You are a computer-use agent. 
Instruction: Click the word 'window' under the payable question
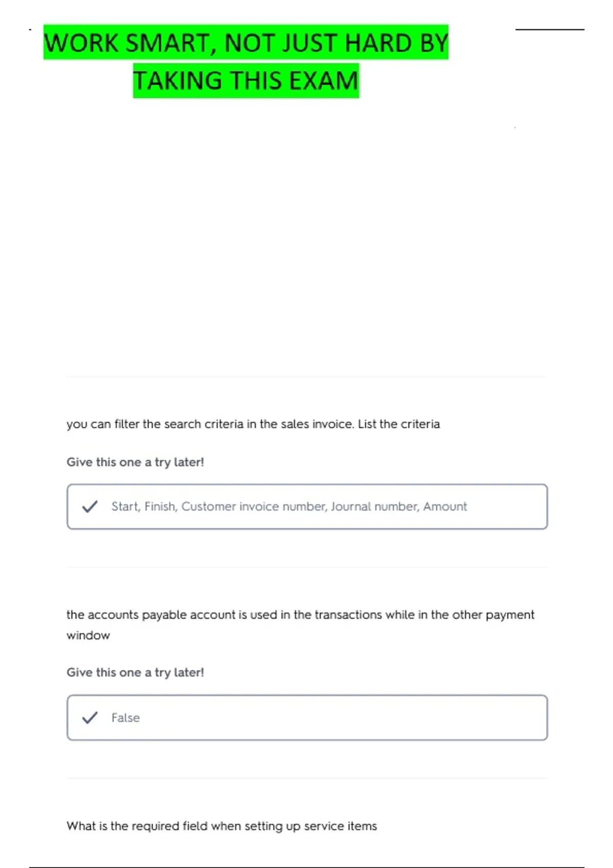(88, 635)
